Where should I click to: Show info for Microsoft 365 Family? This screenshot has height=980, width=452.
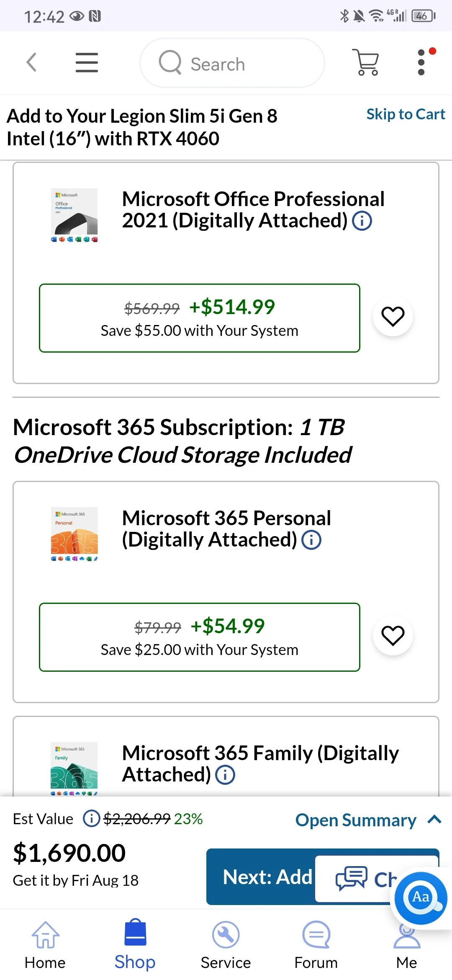[x=225, y=775]
